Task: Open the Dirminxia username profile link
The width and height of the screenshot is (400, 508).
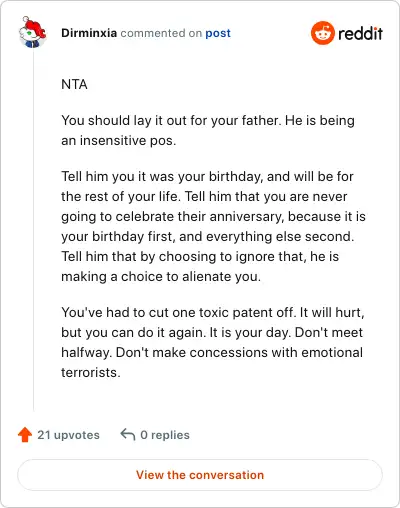Action: [89, 33]
